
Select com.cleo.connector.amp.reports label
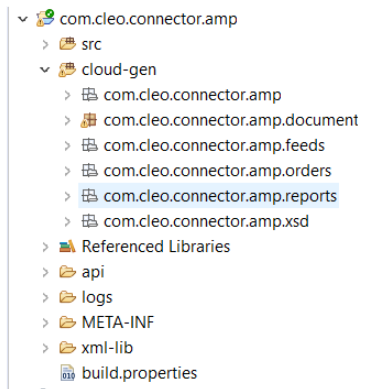pos(220,197)
